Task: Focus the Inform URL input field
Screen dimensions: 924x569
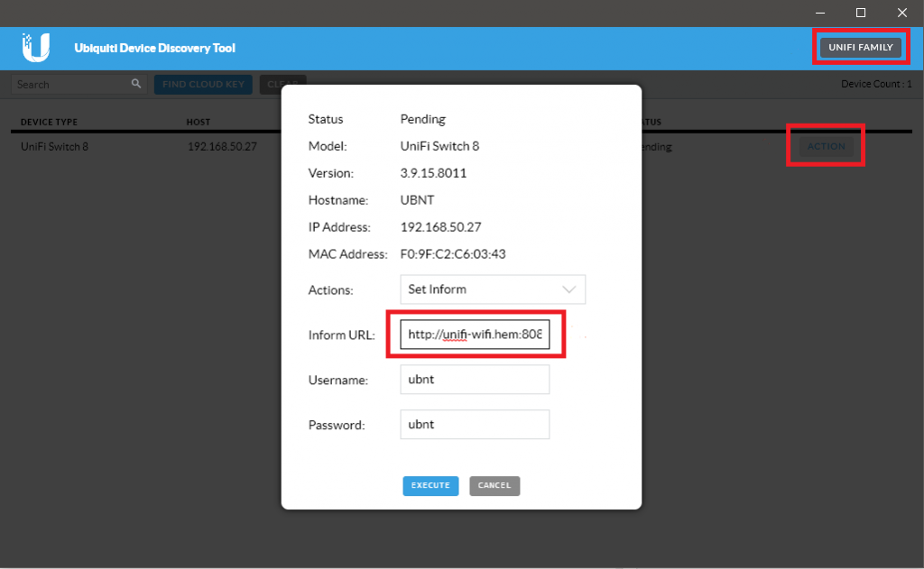Action: [x=475, y=335]
